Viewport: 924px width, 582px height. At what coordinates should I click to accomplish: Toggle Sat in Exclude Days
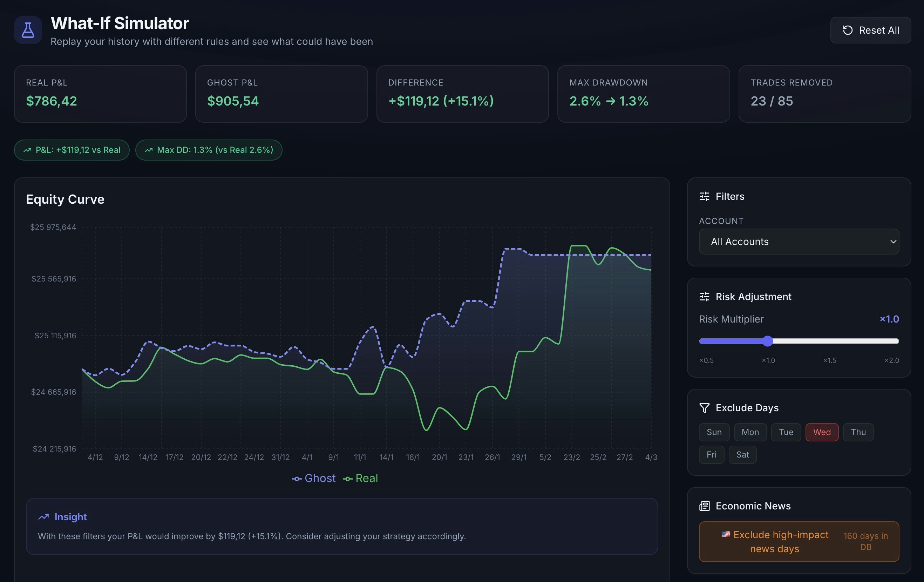742,454
